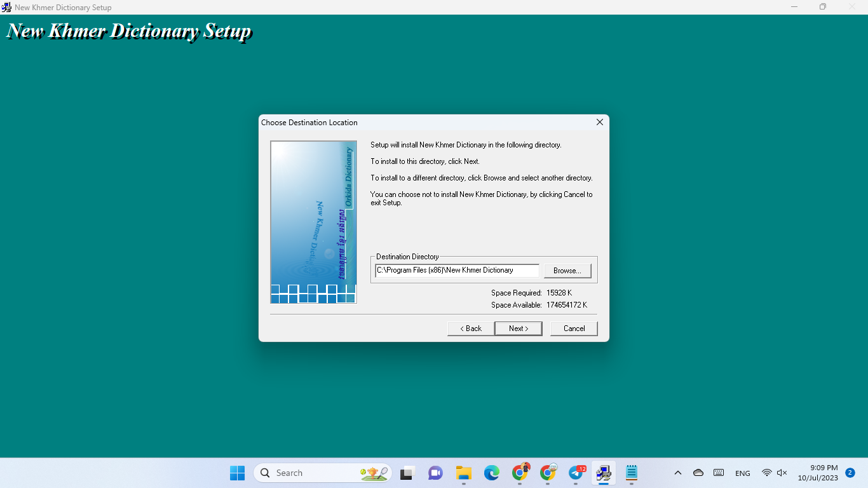Viewport: 868px width, 488px height.
Task: Open the notification center badge
Action: tap(850, 473)
